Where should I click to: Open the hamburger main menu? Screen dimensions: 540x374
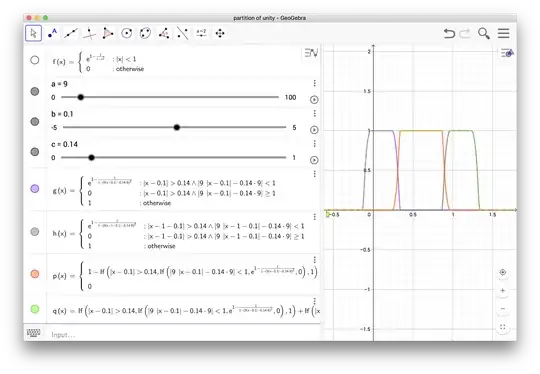(x=503, y=33)
